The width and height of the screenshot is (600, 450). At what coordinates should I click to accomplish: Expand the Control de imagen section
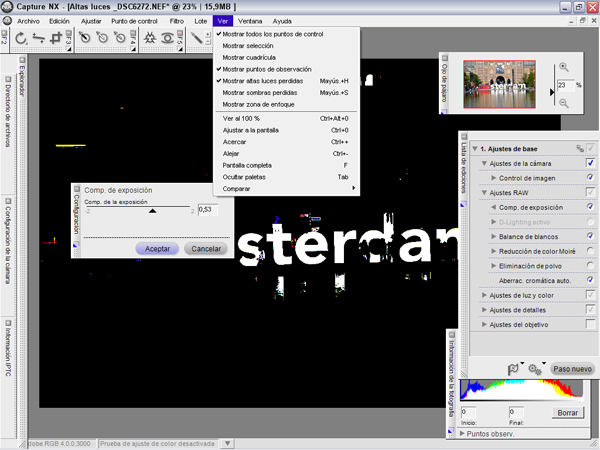tap(493, 178)
